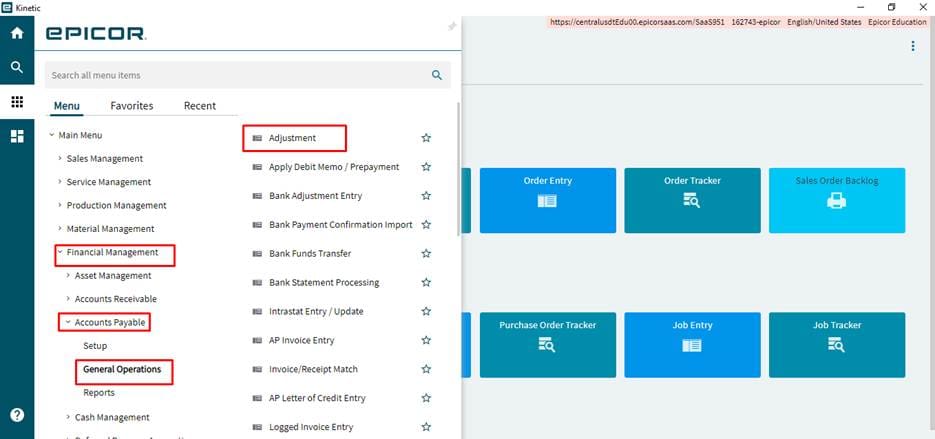Open the Help question mark icon
Image resolution: width=935 pixels, height=439 pixels.
(x=17, y=415)
